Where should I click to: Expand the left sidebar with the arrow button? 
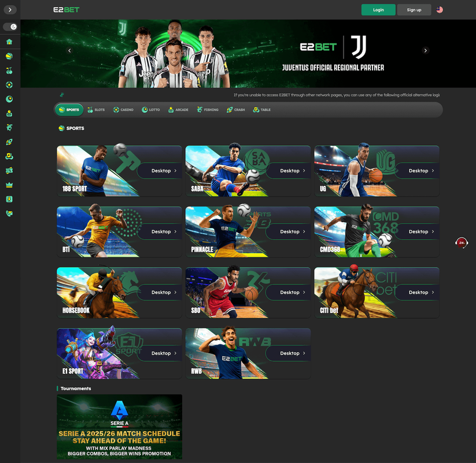click(x=10, y=10)
